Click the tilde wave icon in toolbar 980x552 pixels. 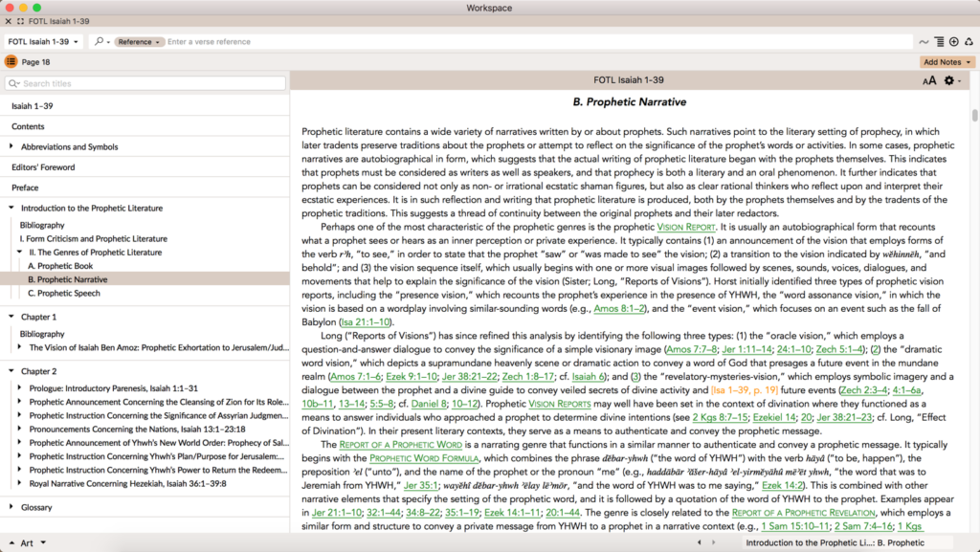[x=924, y=41]
